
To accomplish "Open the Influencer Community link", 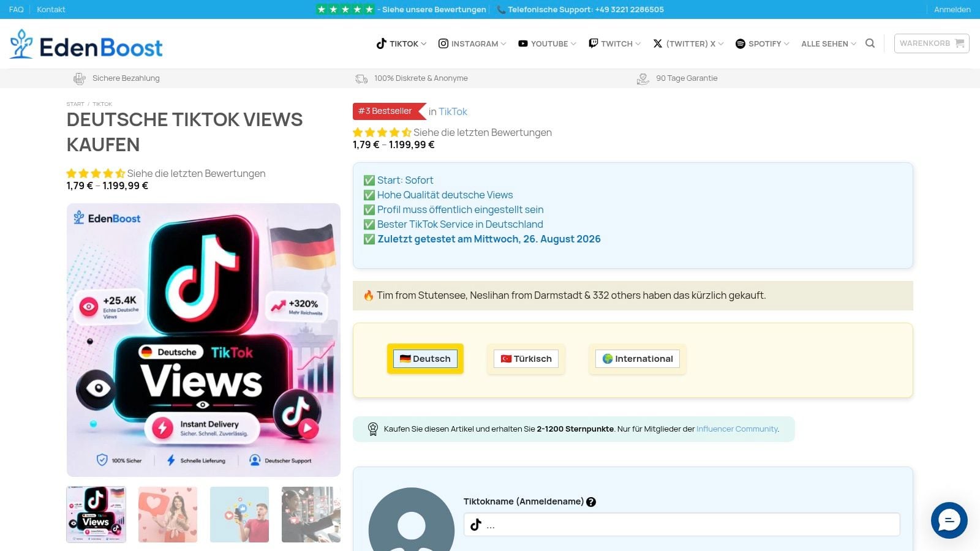I will point(737,429).
